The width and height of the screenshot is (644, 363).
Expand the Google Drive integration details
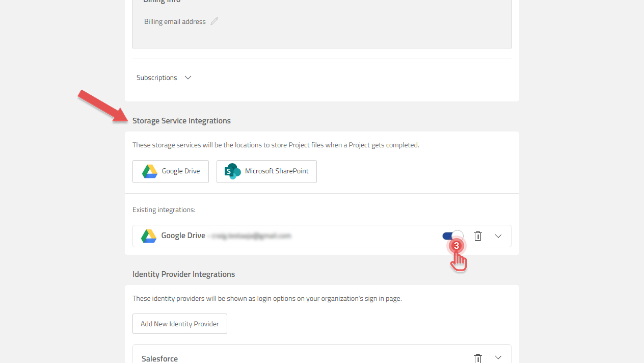point(498,236)
